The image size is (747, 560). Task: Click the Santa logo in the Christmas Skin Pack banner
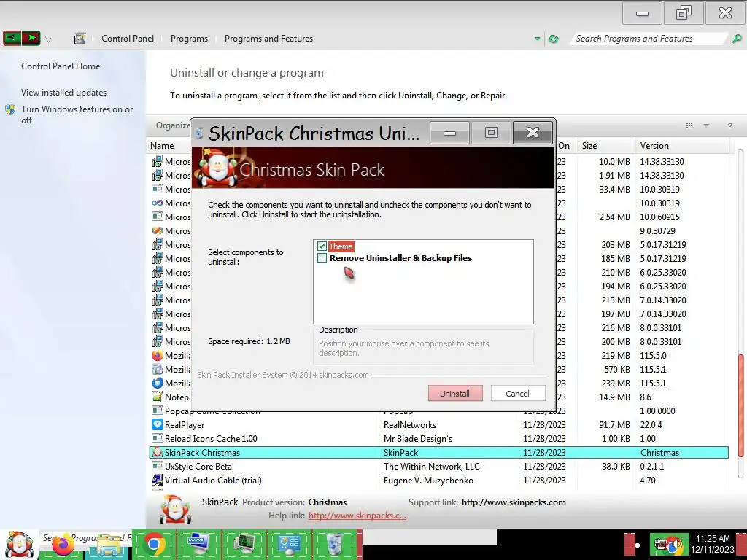[x=218, y=167]
